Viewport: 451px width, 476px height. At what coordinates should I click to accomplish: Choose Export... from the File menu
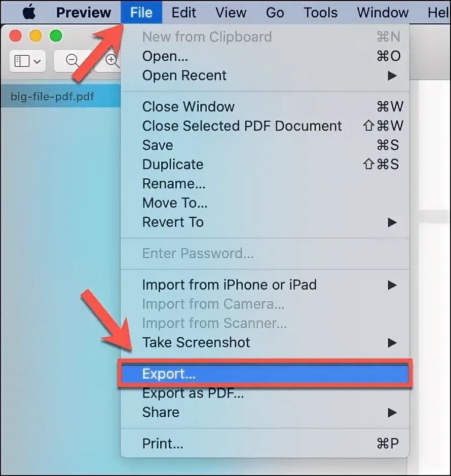265,374
